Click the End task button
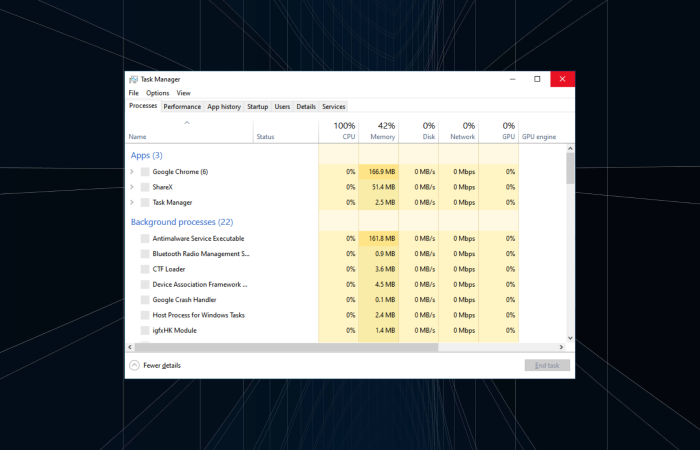Image resolution: width=700 pixels, height=450 pixels. point(547,365)
